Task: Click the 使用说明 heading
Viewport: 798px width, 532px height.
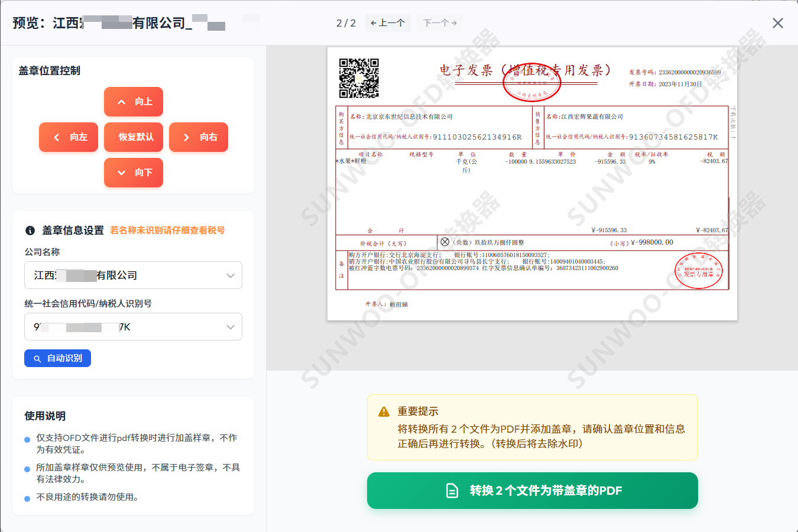Action: 45,416
